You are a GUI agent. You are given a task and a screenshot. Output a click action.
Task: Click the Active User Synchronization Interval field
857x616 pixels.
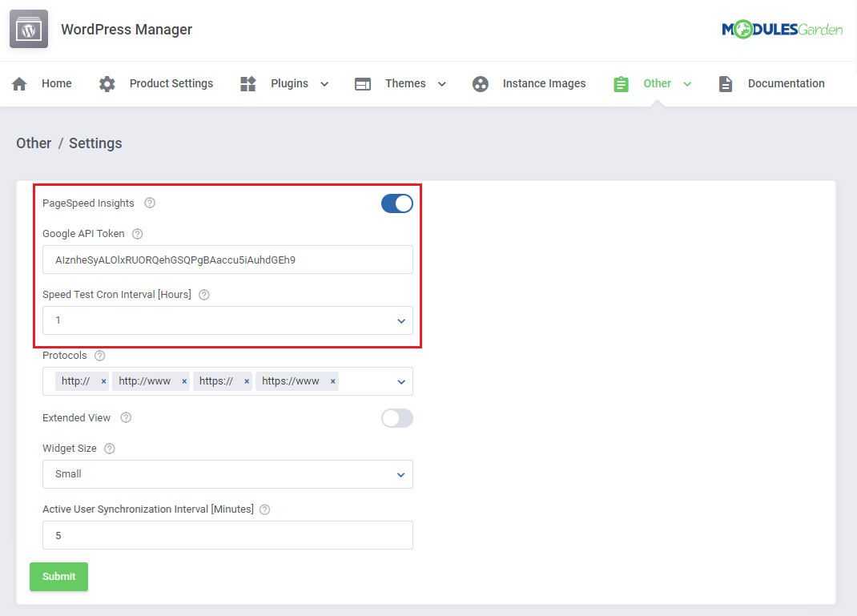point(227,535)
